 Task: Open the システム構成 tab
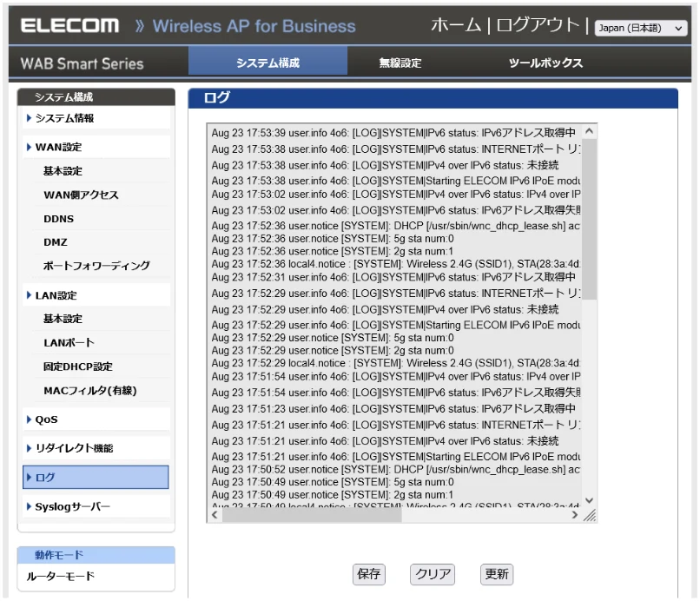coord(267,63)
